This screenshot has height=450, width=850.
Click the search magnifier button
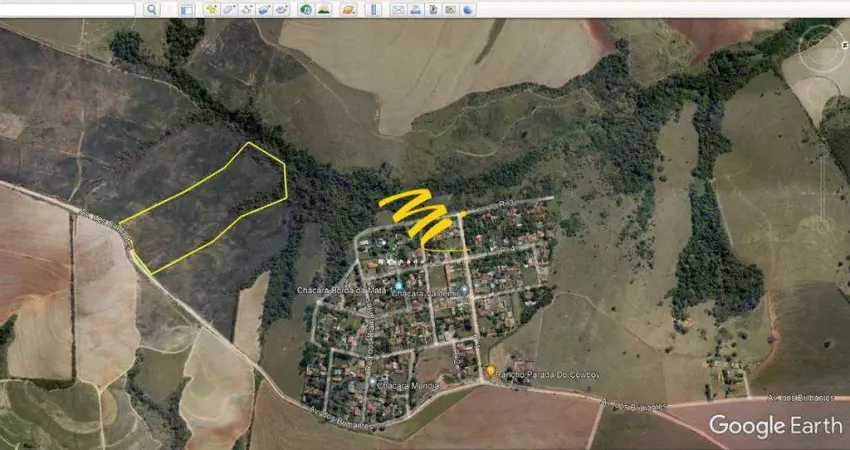pos(152,9)
